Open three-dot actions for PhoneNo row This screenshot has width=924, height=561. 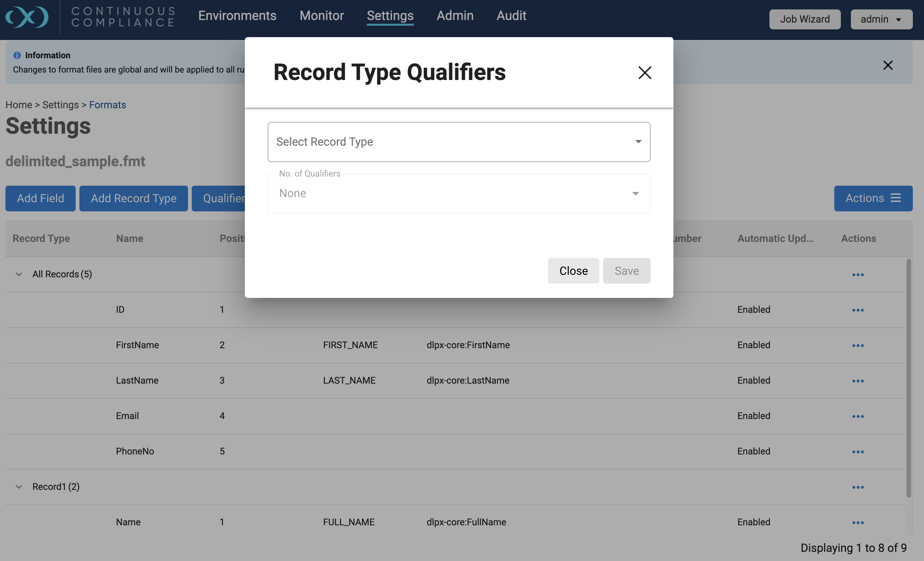click(858, 452)
